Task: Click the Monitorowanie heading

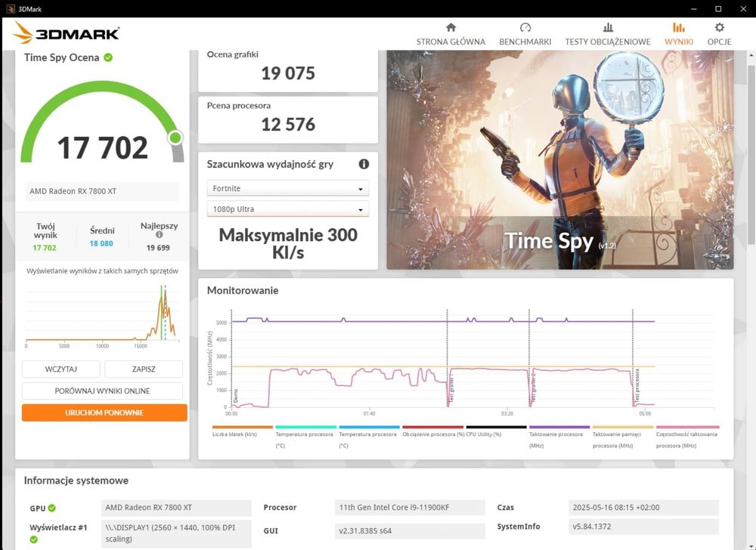Action: [243, 290]
